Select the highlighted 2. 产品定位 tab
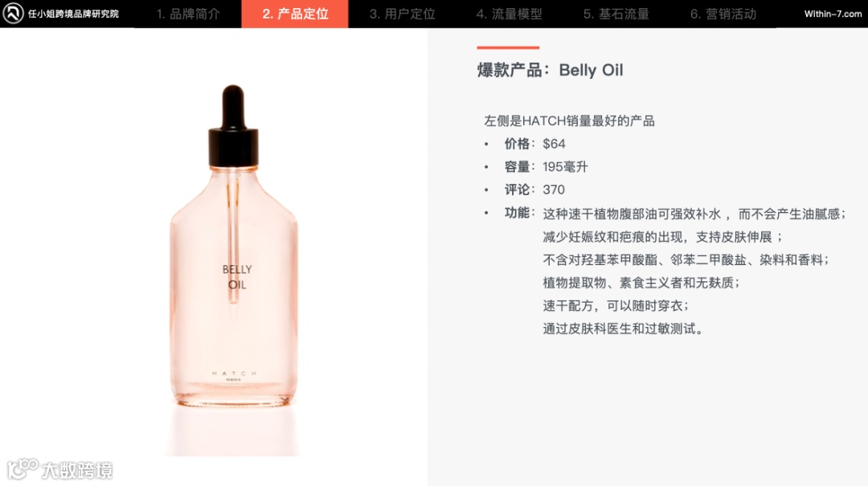 tap(295, 14)
